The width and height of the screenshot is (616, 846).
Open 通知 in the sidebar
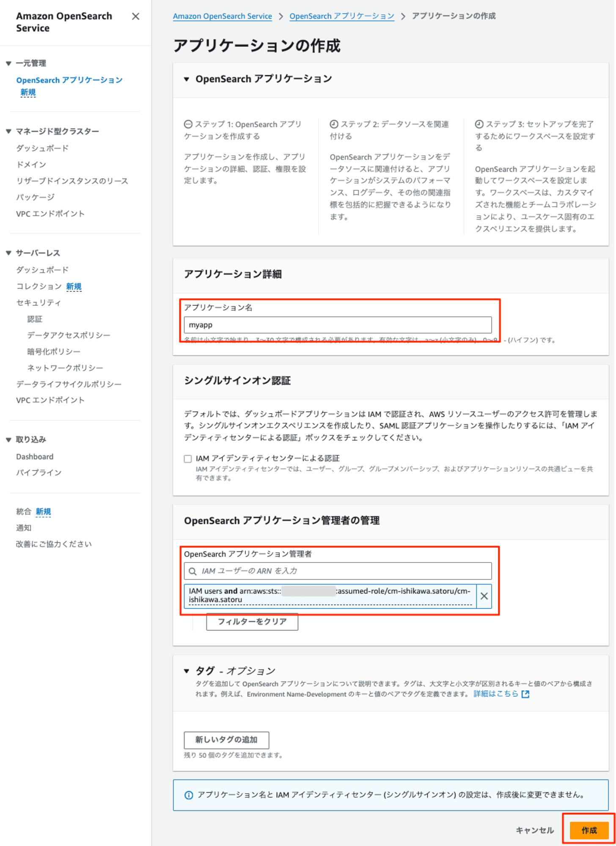click(24, 528)
